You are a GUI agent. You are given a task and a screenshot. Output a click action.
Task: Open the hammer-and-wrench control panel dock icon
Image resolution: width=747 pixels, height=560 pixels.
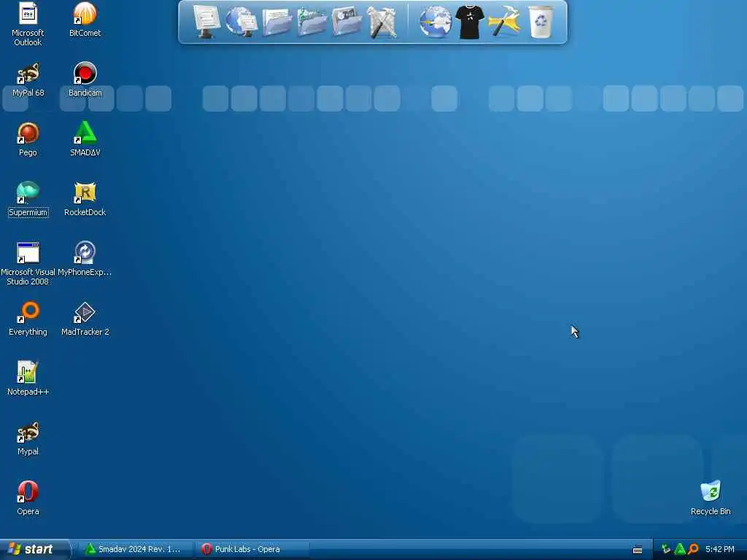pos(382,22)
